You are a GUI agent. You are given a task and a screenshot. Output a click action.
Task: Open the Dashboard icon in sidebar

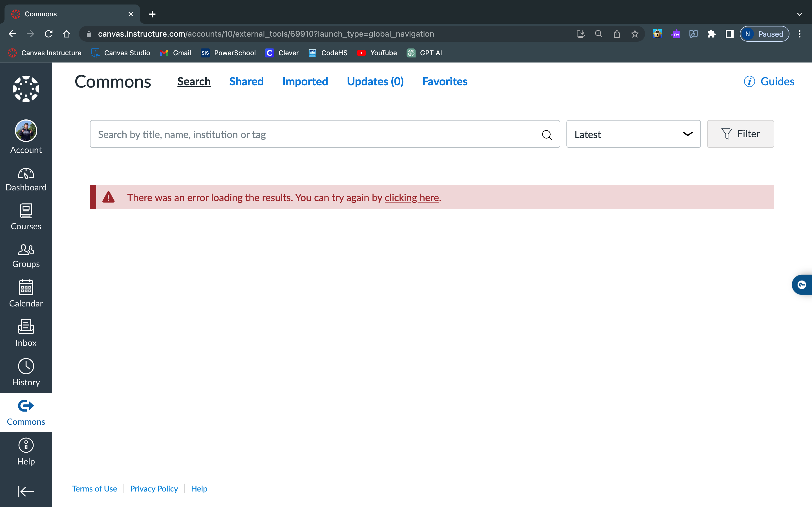coord(26,179)
